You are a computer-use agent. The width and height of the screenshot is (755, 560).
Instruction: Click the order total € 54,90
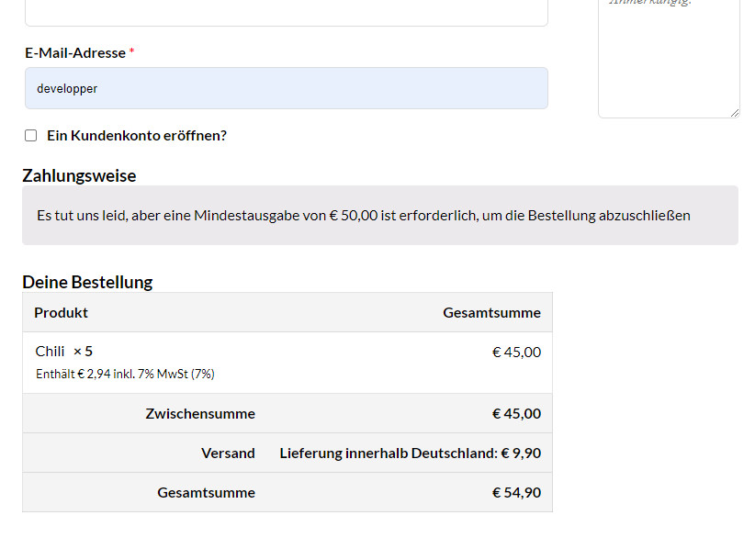pyautogui.click(x=516, y=492)
